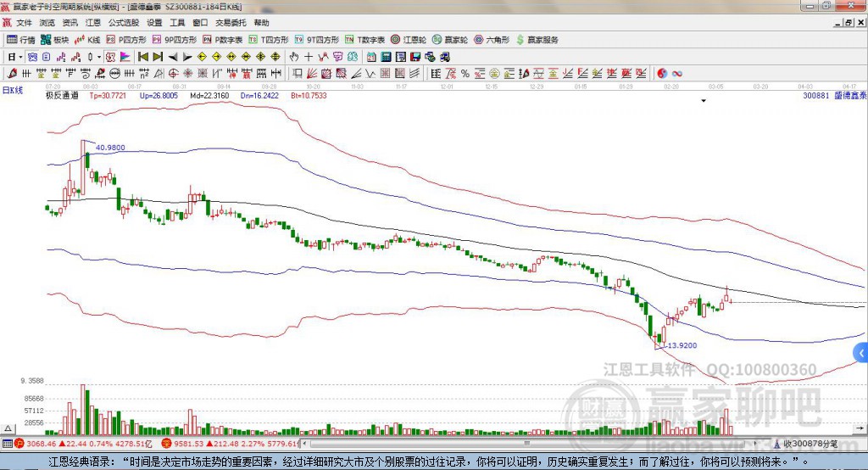Viewport: 868px width, 470px height.
Task: Click the first yellow diamond arrow icon
Action: 202,57
